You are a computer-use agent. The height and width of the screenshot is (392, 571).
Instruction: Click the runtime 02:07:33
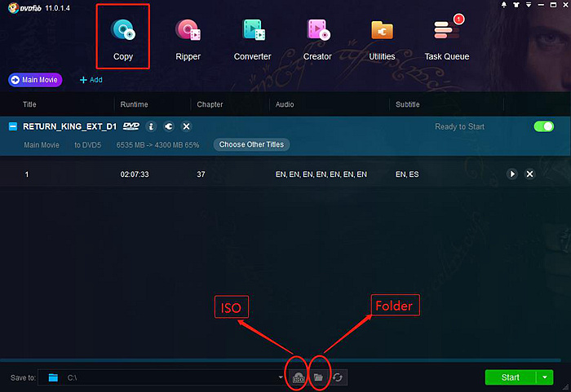pyautogui.click(x=135, y=174)
